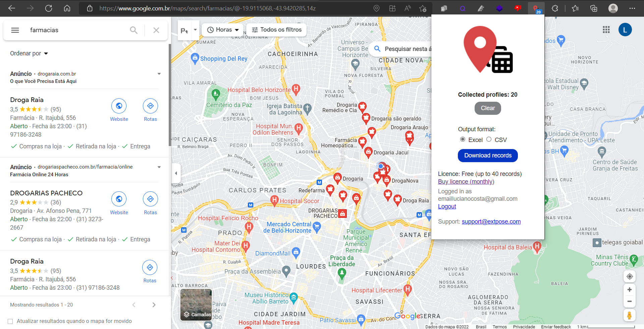Open browser collections icon
The image size is (644, 329).
pos(594,8)
